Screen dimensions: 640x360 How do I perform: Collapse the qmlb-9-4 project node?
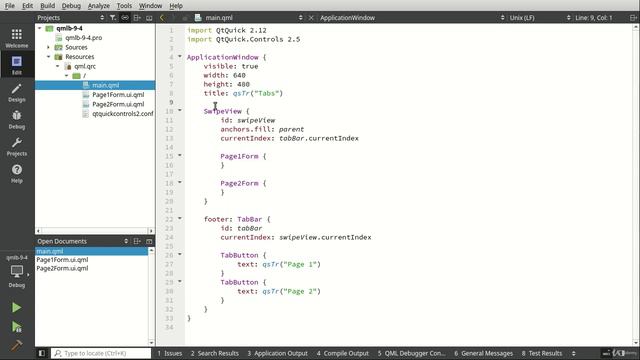tap(40, 28)
